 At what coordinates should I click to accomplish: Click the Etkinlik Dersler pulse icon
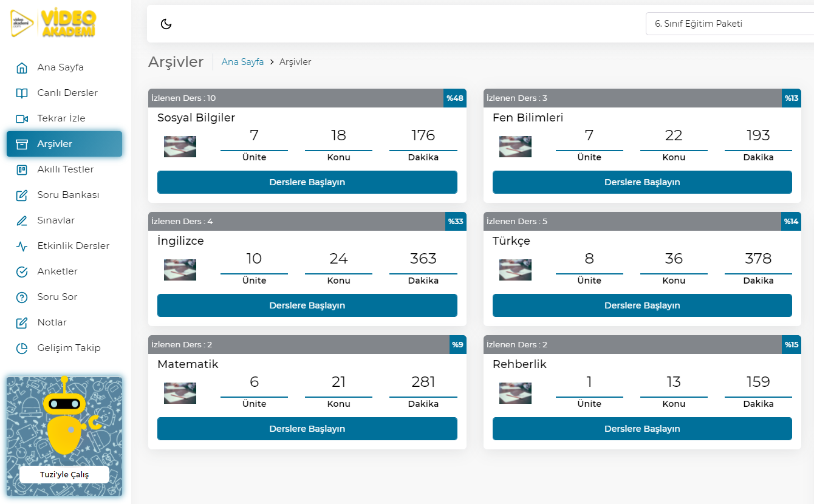pos(22,246)
